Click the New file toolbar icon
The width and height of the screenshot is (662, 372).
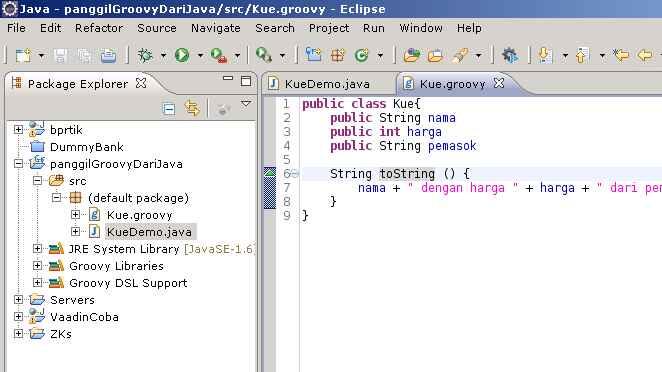coord(23,55)
